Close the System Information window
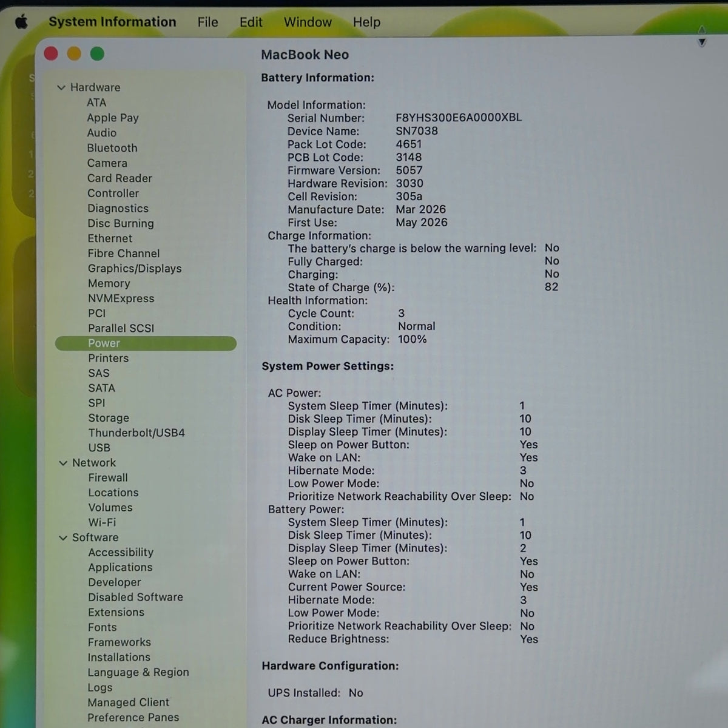The height and width of the screenshot is (728, 728). coord(51,54)
